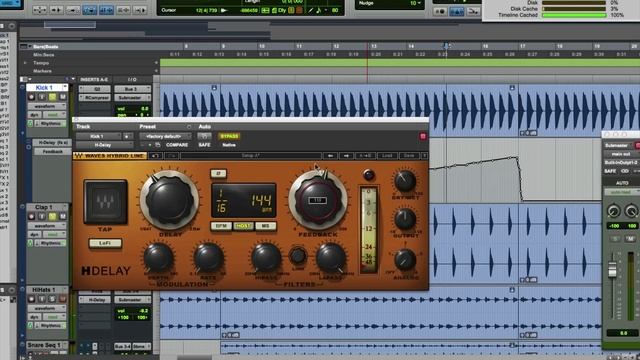Open Kick 1 Rhythmic elastic audio selector
Image resolution: width=640 pixels, height=360 pixels.
(x=51, y=123)
